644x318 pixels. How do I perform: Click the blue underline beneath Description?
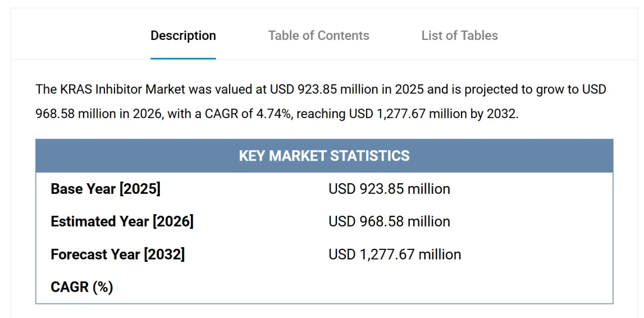tap(183, 58)
